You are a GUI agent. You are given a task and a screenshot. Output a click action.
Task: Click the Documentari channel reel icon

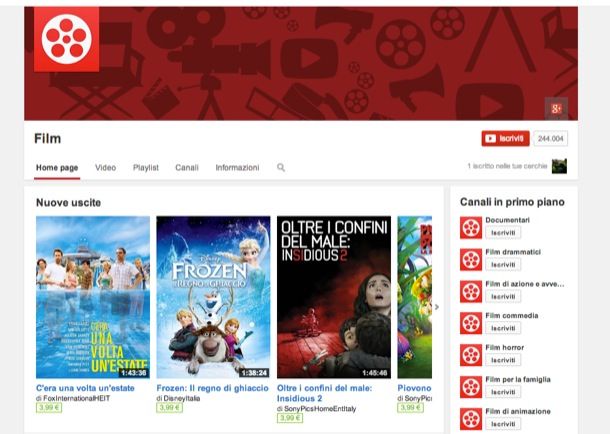coord(471,228)
